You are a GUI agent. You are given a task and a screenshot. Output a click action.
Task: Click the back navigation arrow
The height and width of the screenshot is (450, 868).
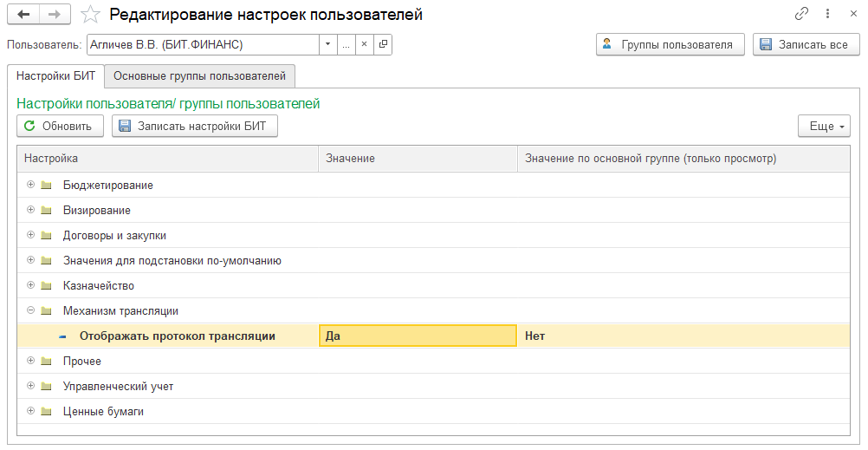23,15
